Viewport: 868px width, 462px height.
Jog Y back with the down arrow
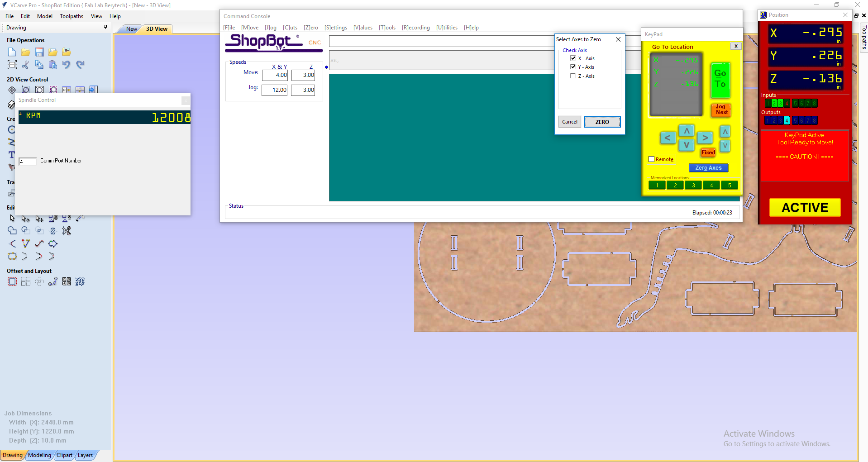[687, 145]
